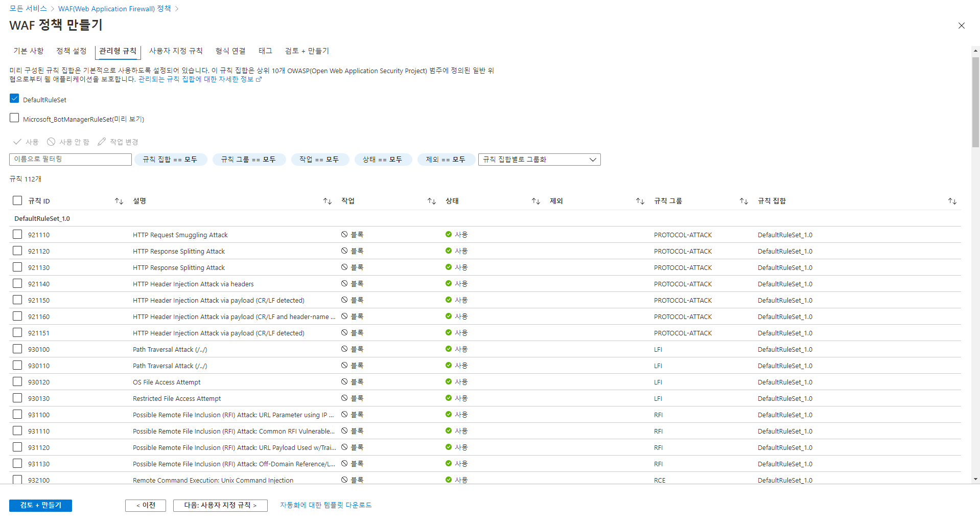Open the 상태 == 모두 filter

pos(382,160)
